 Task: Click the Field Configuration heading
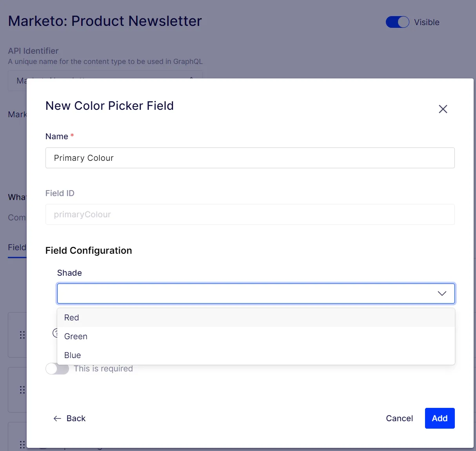point(89,251)
